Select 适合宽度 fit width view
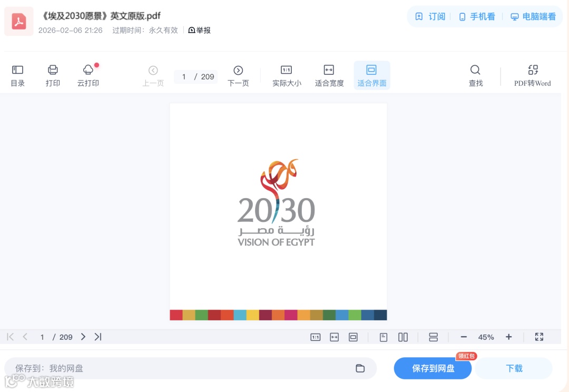Screen dimensions: 569x392 click(x=329, y=75)
